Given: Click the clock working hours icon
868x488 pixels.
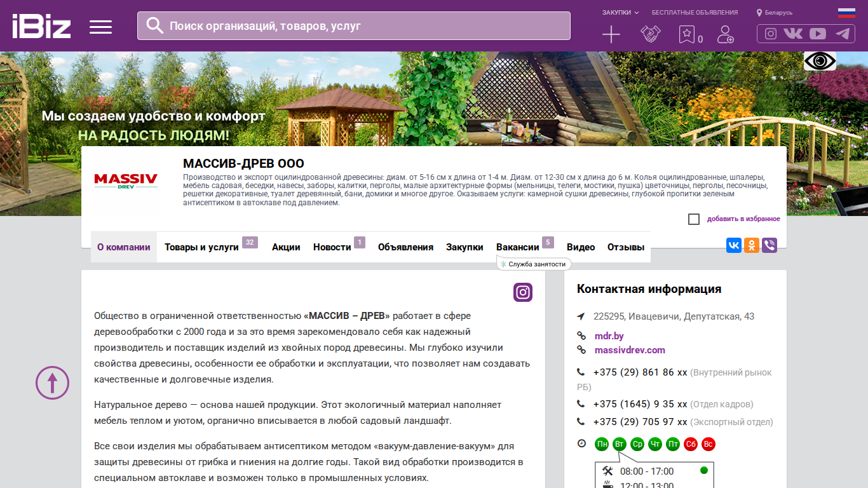Looking at the screenshot, I should (581, 444).
